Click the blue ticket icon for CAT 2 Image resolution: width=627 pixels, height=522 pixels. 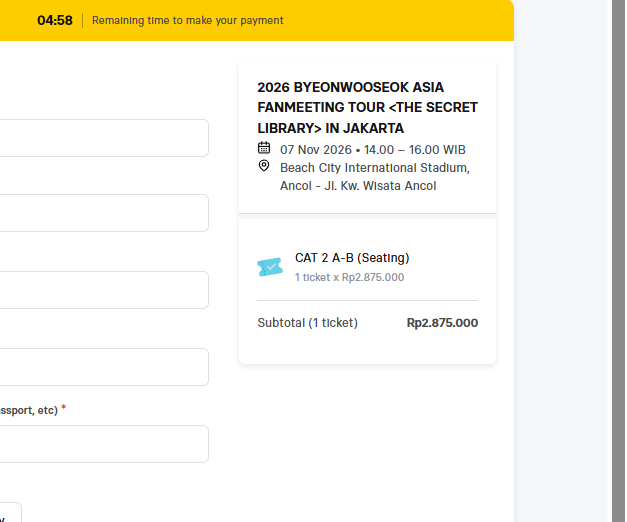tap(270, 267)
